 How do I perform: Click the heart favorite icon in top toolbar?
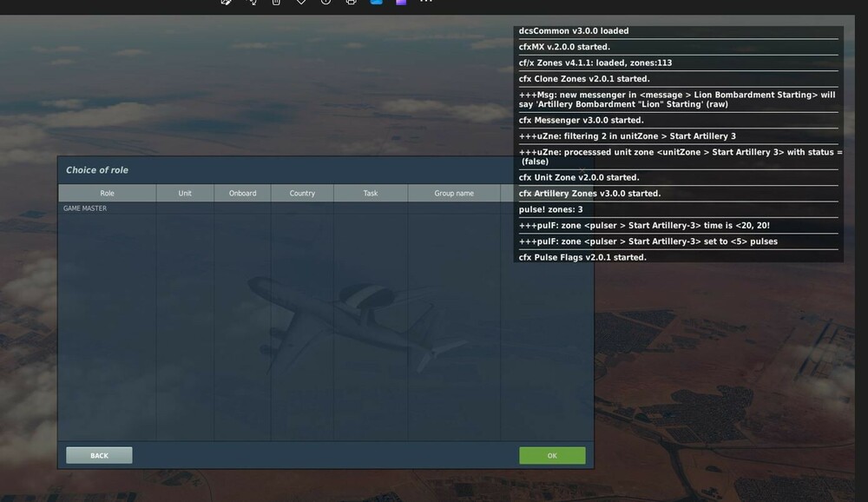pyautogui.click(x=300, y=3)
